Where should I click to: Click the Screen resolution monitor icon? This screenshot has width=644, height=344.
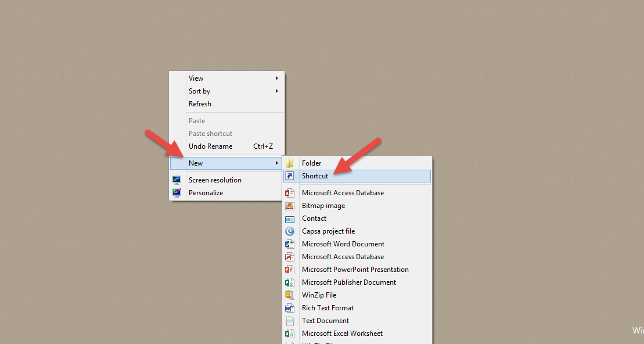pyautogui.click(x=177, y=180)
